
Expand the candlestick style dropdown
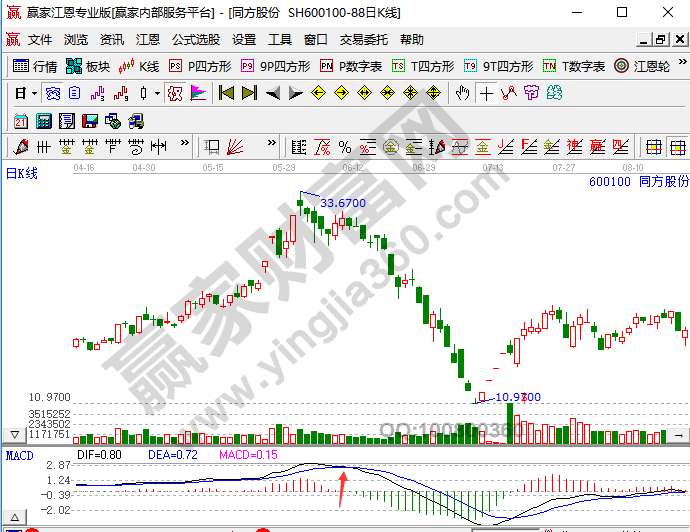click(158, 93)
